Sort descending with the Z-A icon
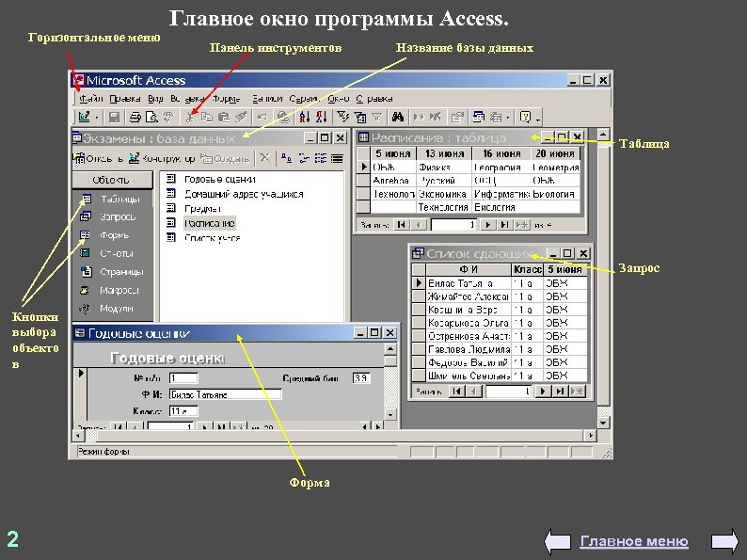This screenshot has width=747, height=560. (x=322, y=117)
